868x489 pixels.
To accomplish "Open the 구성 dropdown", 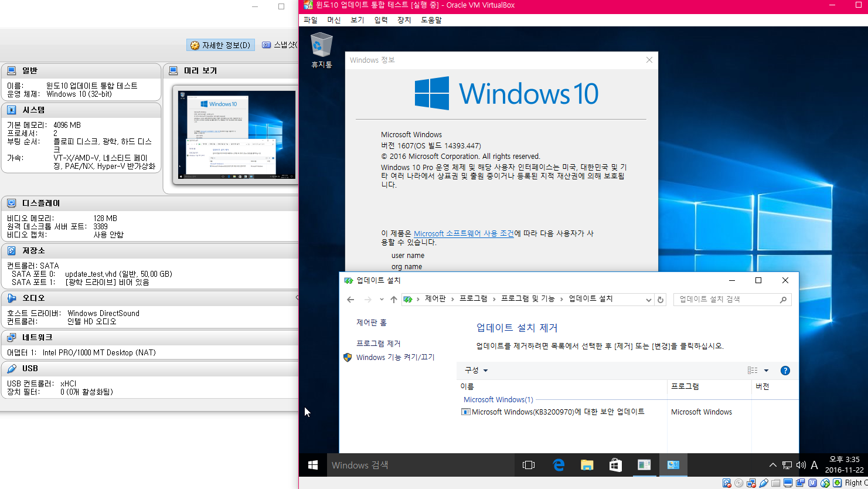I will pos(476,371).
